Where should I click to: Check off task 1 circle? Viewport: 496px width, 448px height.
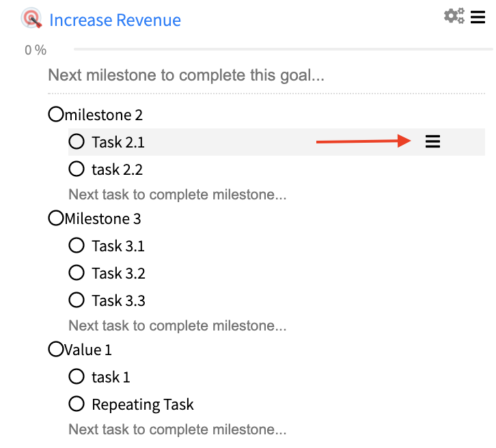click(x=77, y=376)
